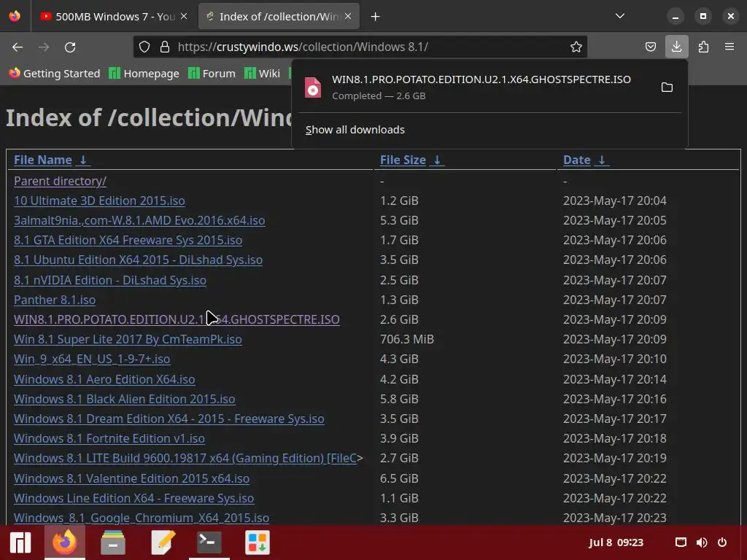
Task: Open the Firefox icon at tab bar start
Action: click(x=15, y=16)
